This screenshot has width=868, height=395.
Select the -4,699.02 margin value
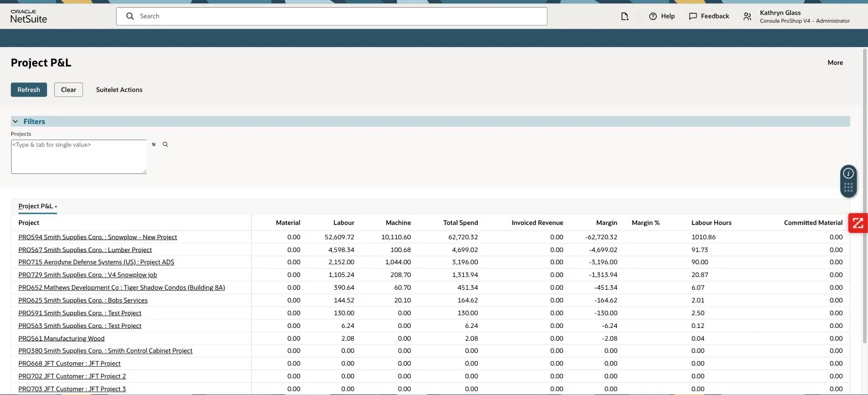603,250
